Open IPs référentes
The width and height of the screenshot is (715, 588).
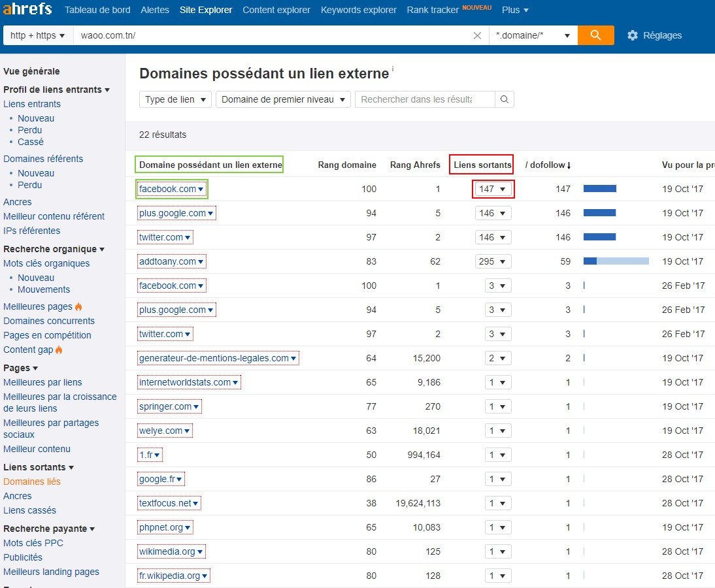coord(32,231)
